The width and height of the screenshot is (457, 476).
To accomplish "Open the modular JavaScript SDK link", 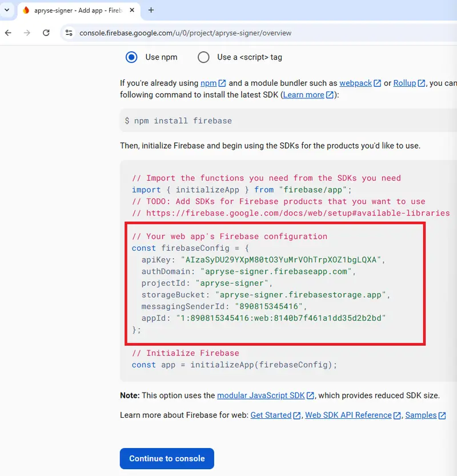I will tap(261, 395).
